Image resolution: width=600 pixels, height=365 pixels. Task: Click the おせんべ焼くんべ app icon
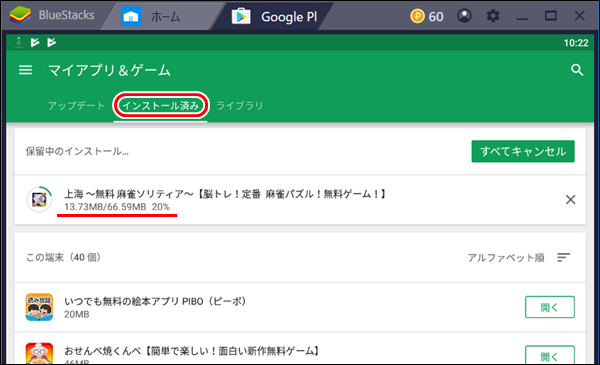(39, 353)
